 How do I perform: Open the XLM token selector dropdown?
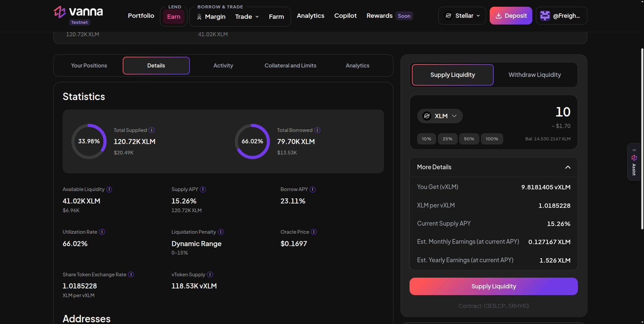pyautogui.click(x=440, y=116)
